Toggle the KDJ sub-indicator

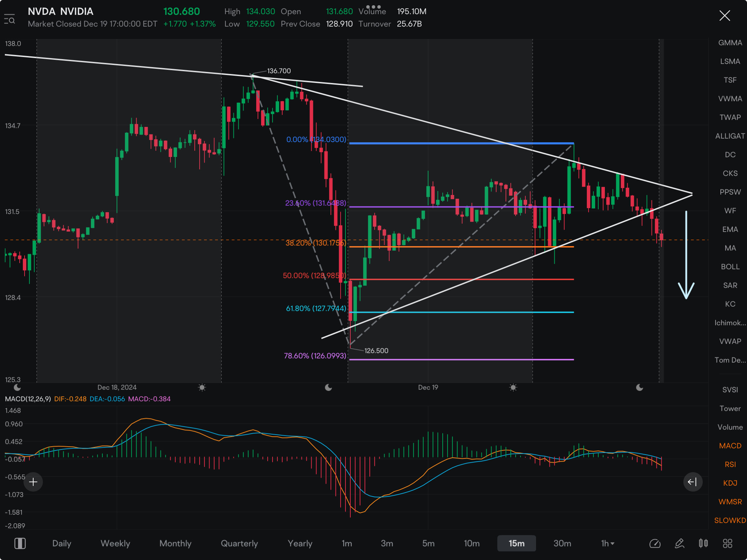pyautogui.click(x=730, y=483)
